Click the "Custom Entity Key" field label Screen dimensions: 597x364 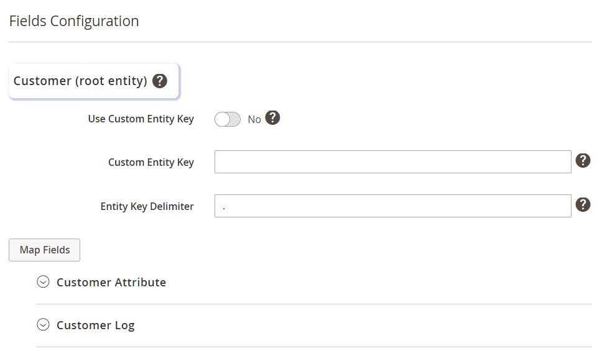point(151,162)
